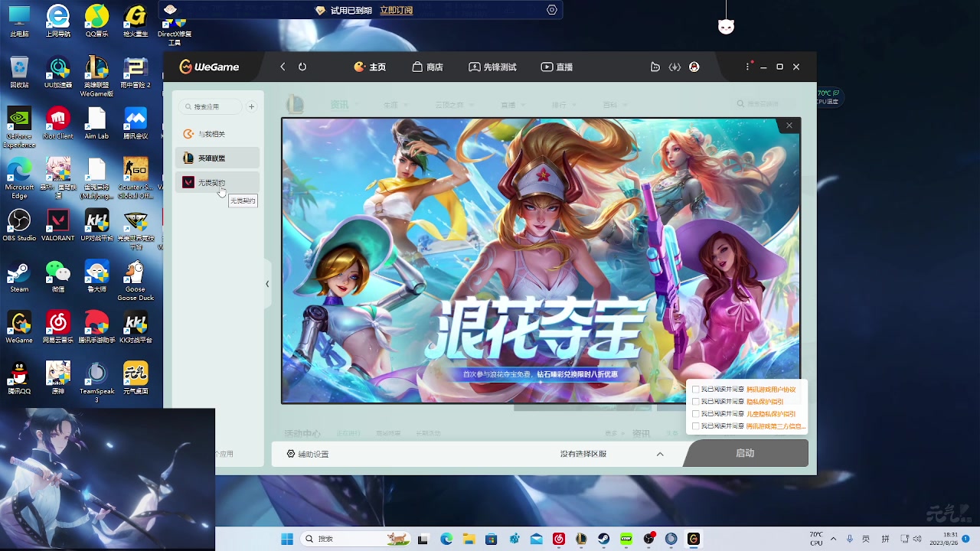Image resolution: width=980 pixels, height=551 pixels.
Task: Open Microsoft Edge from the taskbar
Action: click(446, 539)
